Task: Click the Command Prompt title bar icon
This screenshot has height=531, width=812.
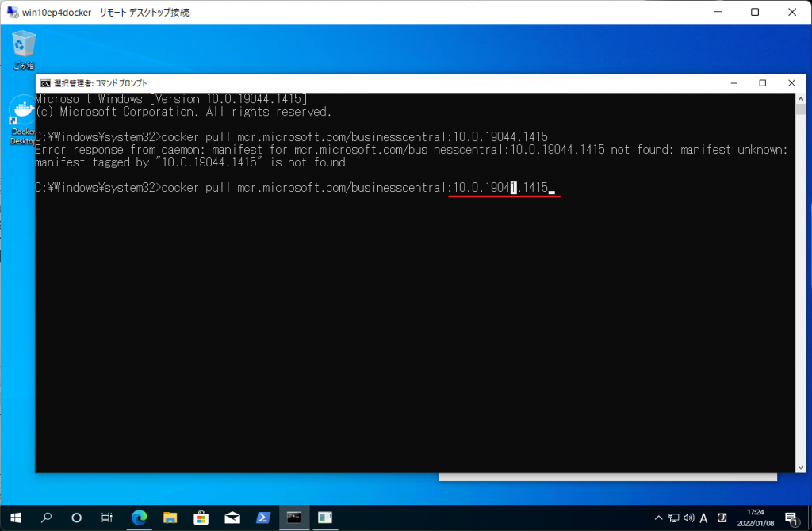Action: tap(45, 83)
